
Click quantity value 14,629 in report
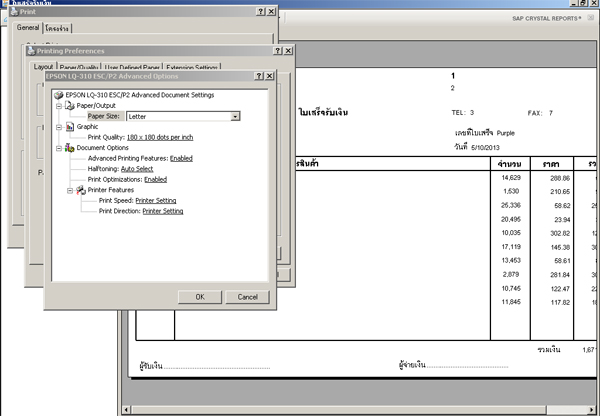coord(511,178)
